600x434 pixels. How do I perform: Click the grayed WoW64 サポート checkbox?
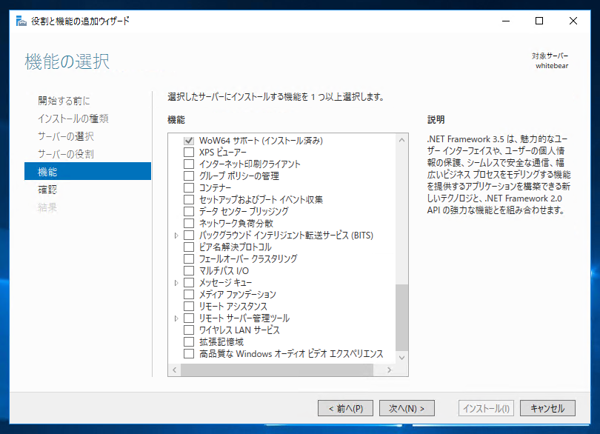point(189,140)
